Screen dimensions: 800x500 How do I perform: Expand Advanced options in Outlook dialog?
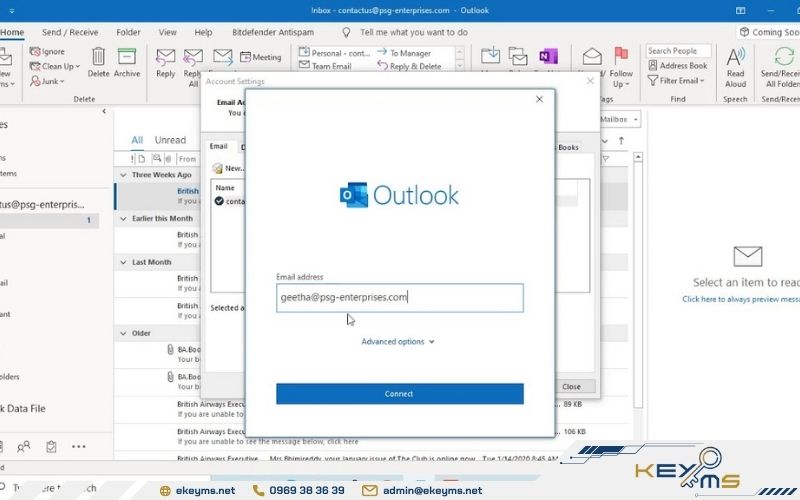pos(397,341)
